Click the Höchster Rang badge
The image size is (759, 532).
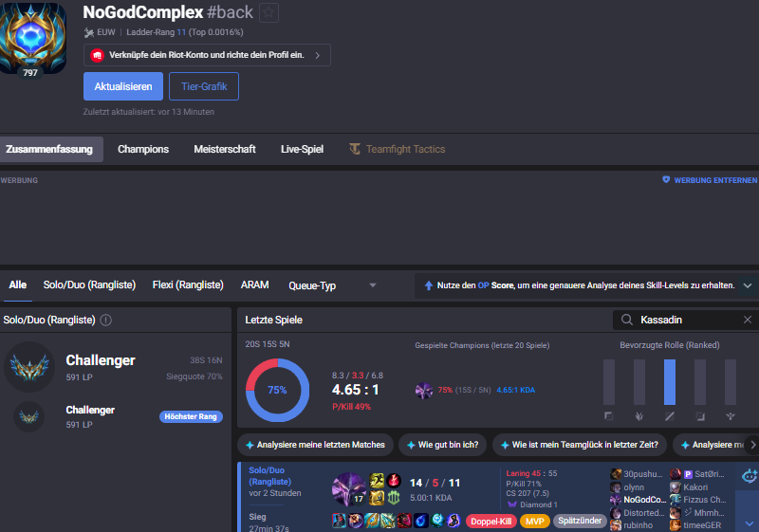[191, 417]
